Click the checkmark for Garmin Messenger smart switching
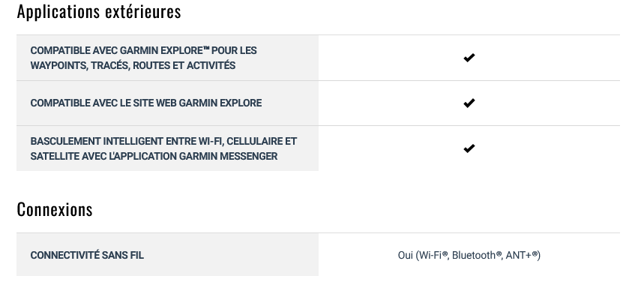The height and width of the screenshot is (285, 644). [x=469, y=148]
